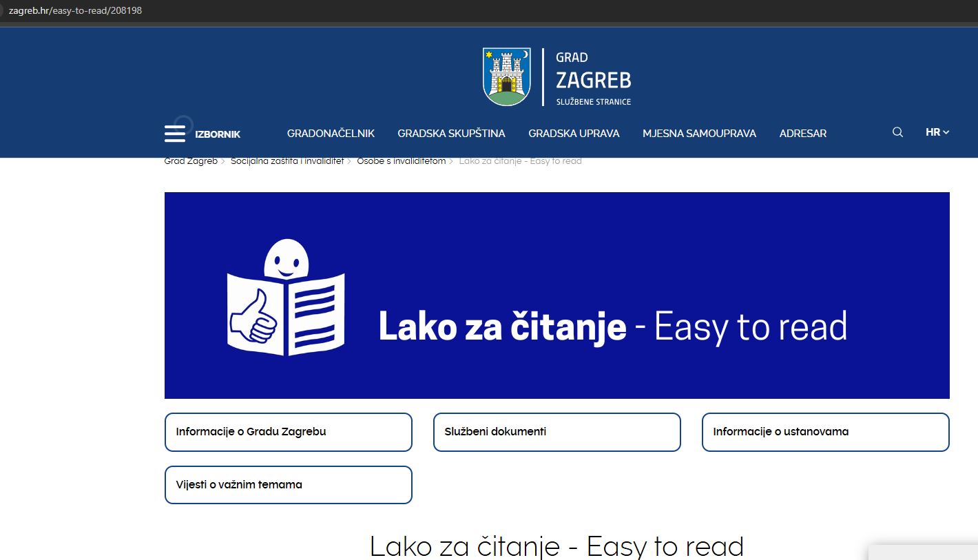Open Vijesti o važnim temama button
The height and width of the screenshot is (560, 978).
[288, 485]
